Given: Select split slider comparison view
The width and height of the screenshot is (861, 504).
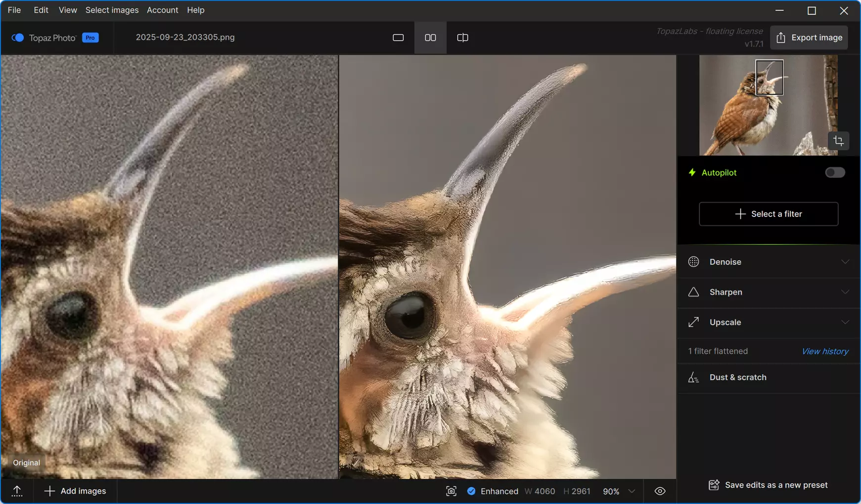Looking at the screenshot, I should click(x=462, y=38).
